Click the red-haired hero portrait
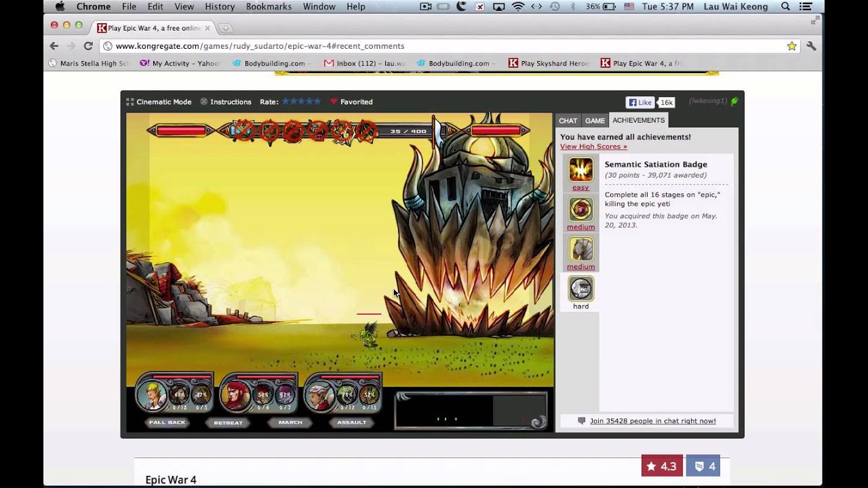The image size is (868, 488). pyautogui.click(x=235, y=395)
